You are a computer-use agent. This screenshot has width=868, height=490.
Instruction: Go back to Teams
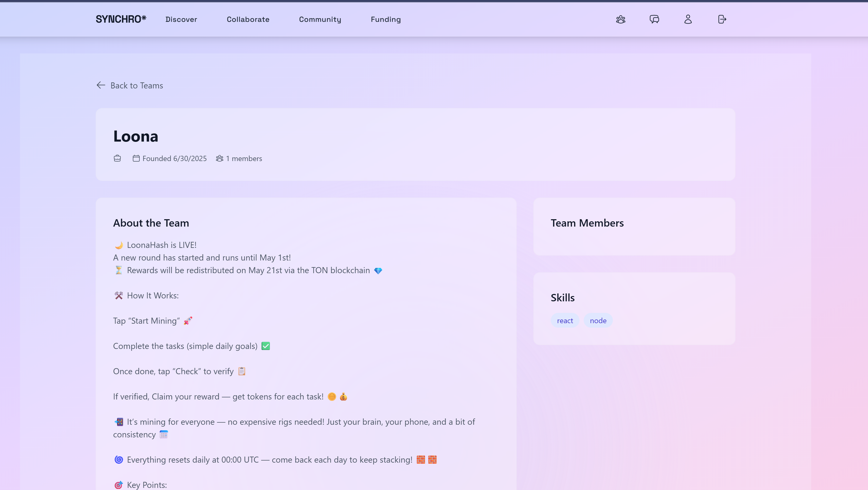pos(137,86)
